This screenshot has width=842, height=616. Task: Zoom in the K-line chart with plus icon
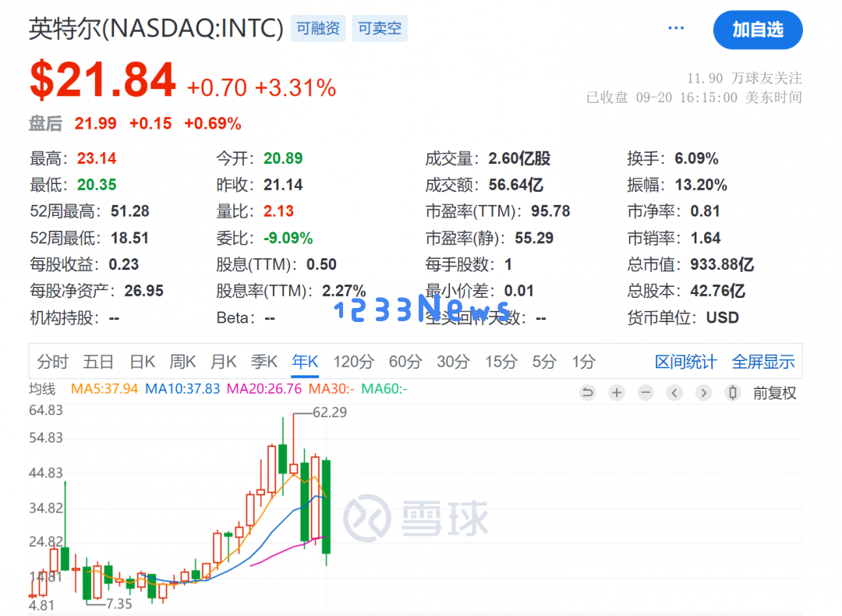[x=617, y=392]
